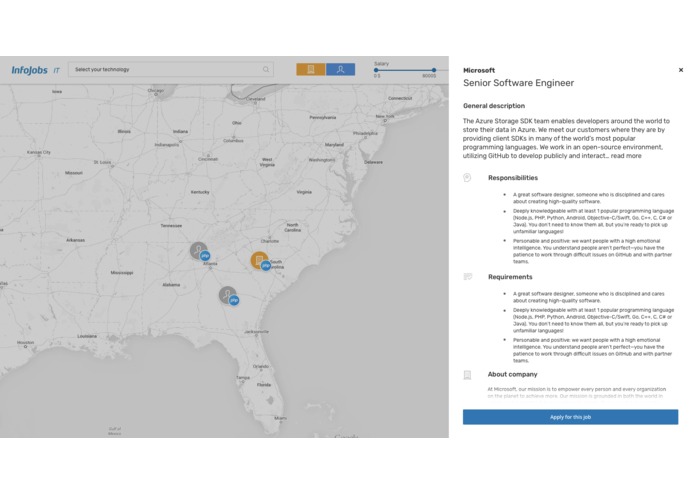Click the Houston label on the map

[25, 342]
